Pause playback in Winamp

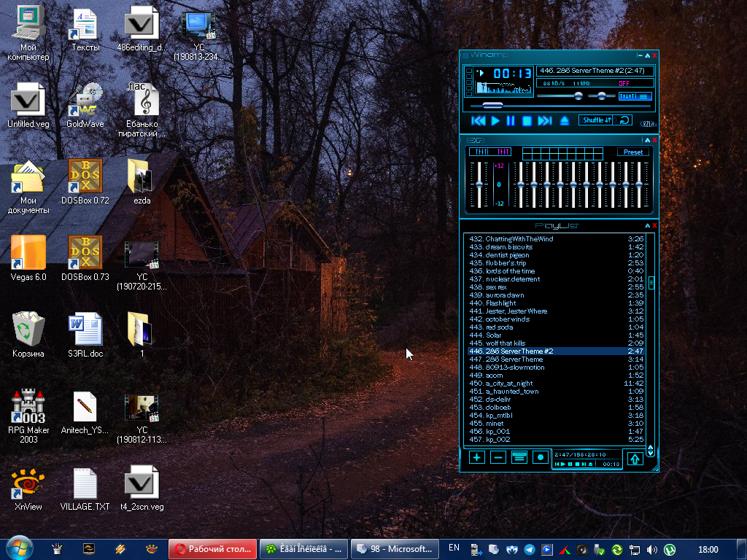pos(511,121)
